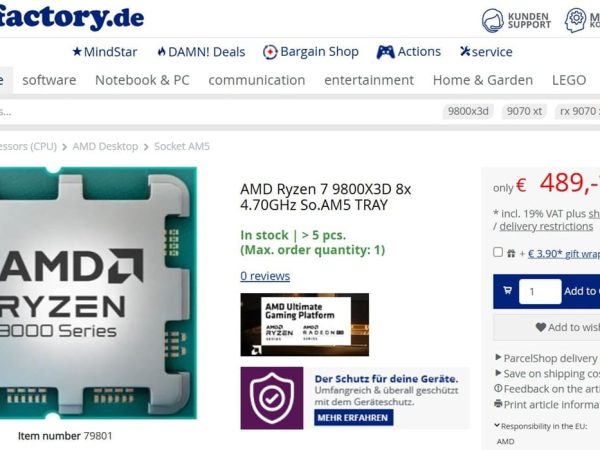Open the 0 reviews link

[265, 276]
